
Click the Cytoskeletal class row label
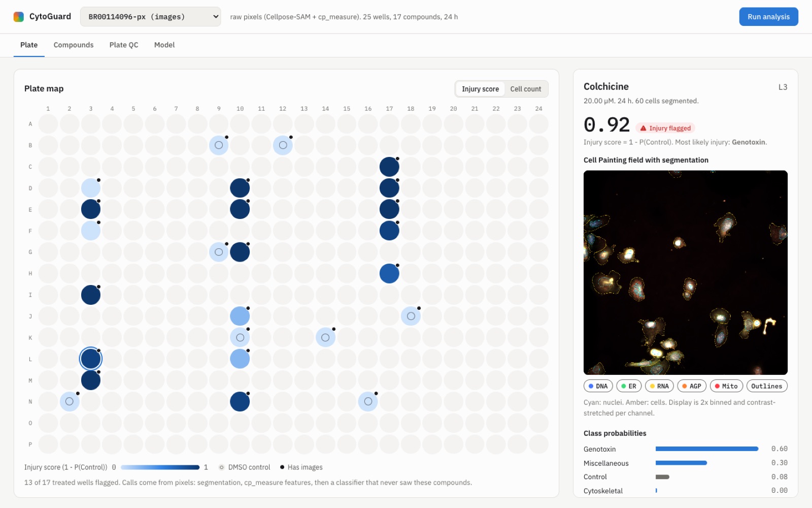pyautogui.click(x=603, y=491)
